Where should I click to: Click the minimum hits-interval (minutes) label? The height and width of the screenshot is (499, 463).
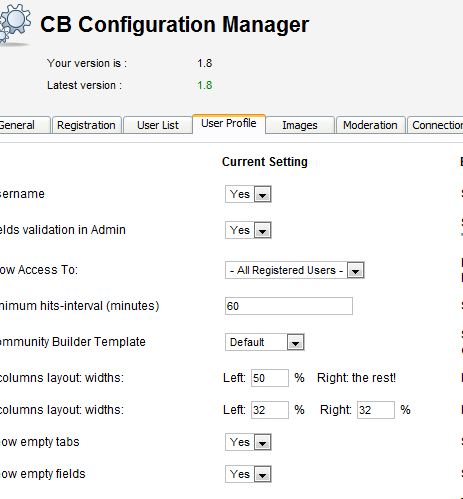pyautogui.click(x=79, y=306)
